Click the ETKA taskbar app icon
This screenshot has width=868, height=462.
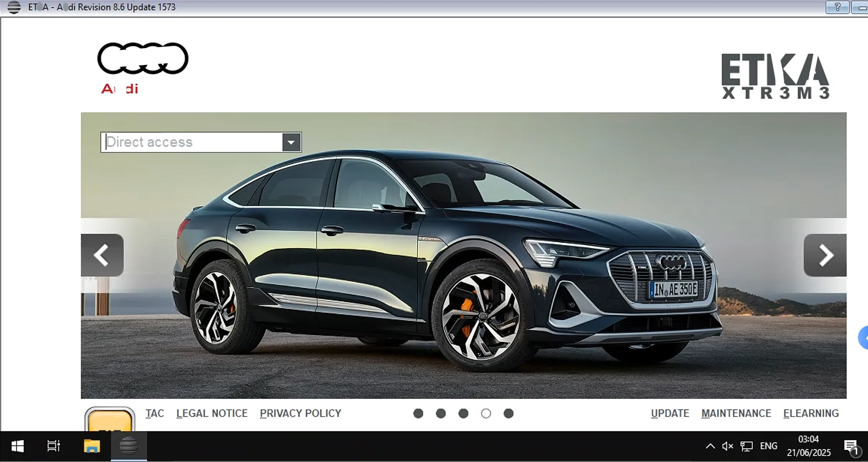point(129,446)
